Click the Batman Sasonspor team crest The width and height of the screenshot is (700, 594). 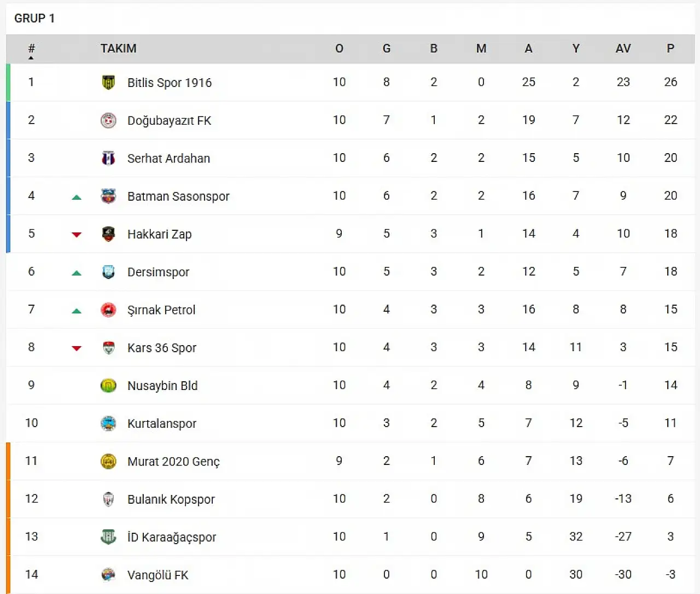108,196
